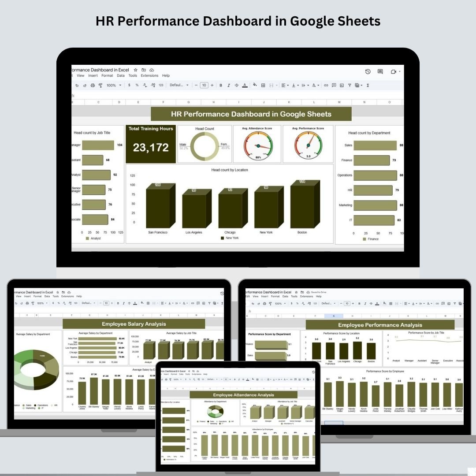Open Format menu in top dashboard window

107,76
